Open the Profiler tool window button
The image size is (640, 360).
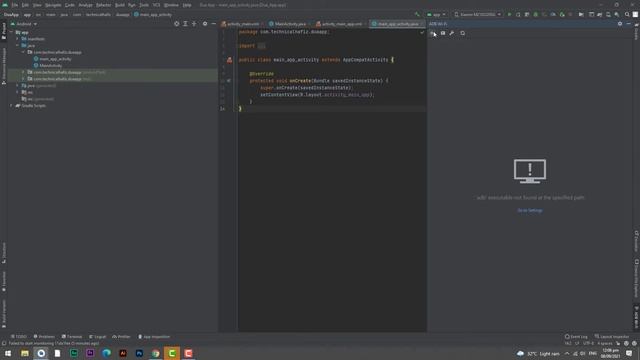tap(121, 337)
